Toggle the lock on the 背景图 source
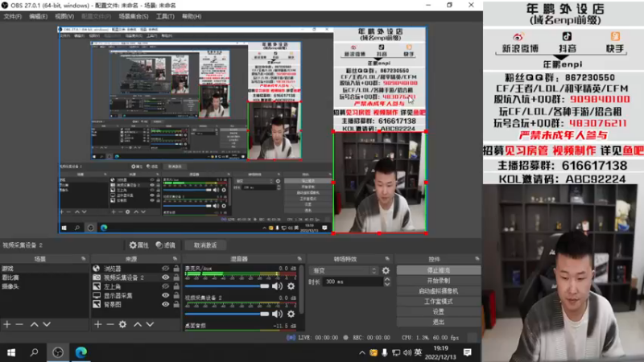This screenshot has width=644, height=362. pos(176,305)
